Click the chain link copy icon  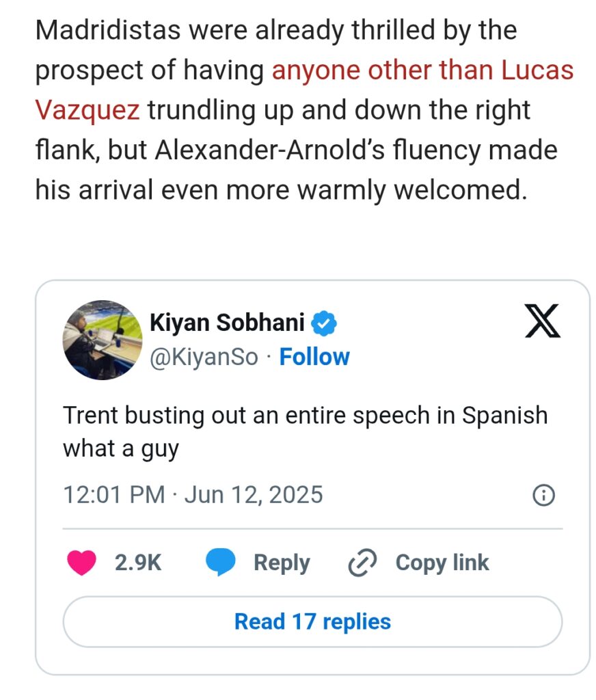[x=364, y=563]
